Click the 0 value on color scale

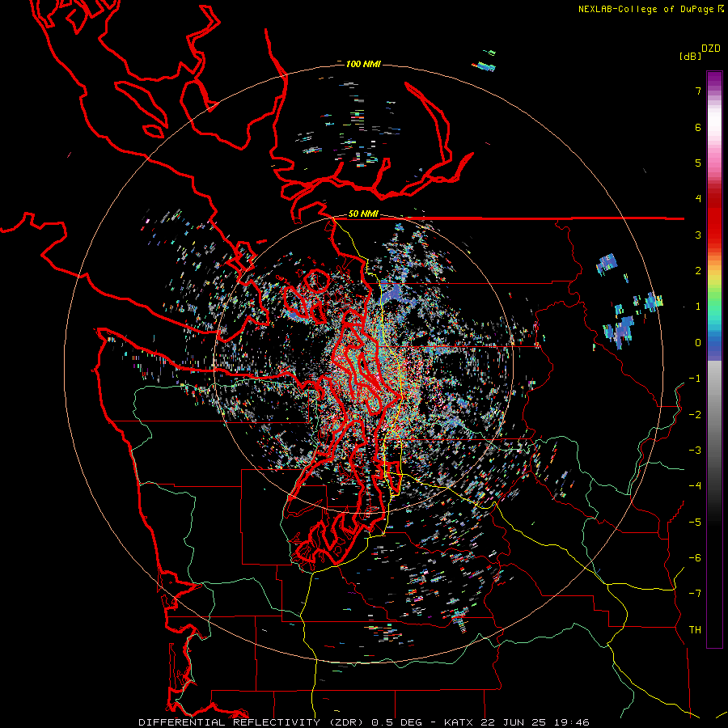[x=698, y=343]
